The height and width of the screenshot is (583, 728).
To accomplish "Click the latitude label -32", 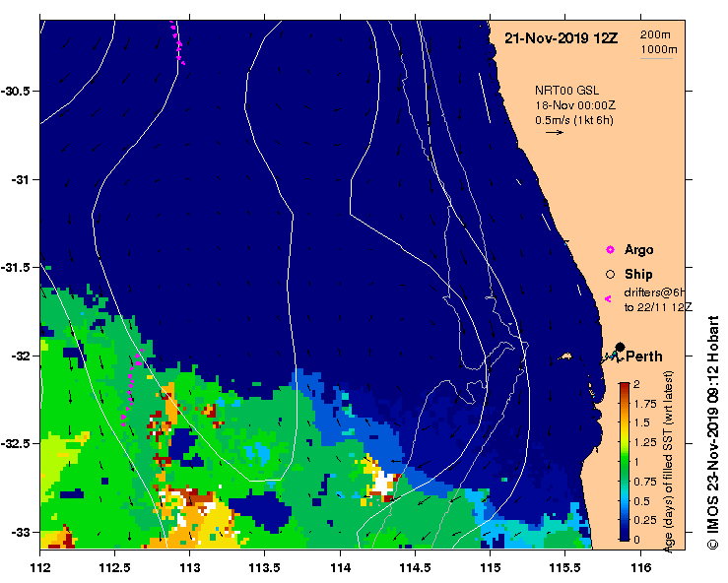I will coord(20,356).
